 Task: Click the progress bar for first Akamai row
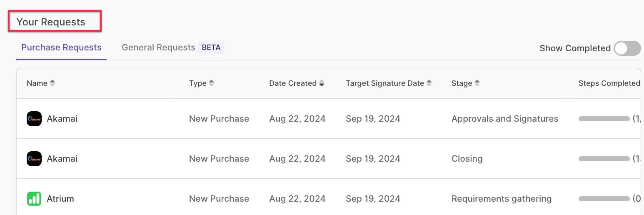[604, 119]
